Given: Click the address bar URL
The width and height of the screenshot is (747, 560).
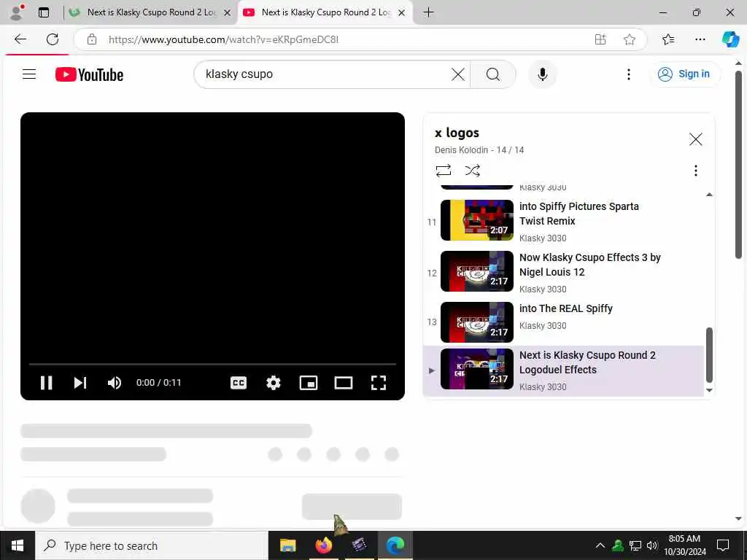Looking at the screenshot, I should [x=223, y=39].
